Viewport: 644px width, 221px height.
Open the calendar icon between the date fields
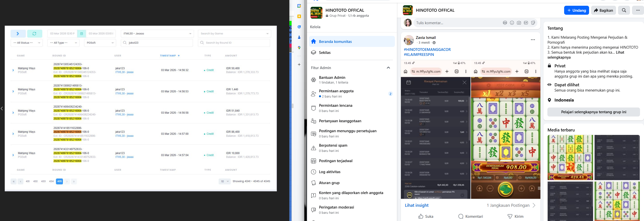(82, 33)
